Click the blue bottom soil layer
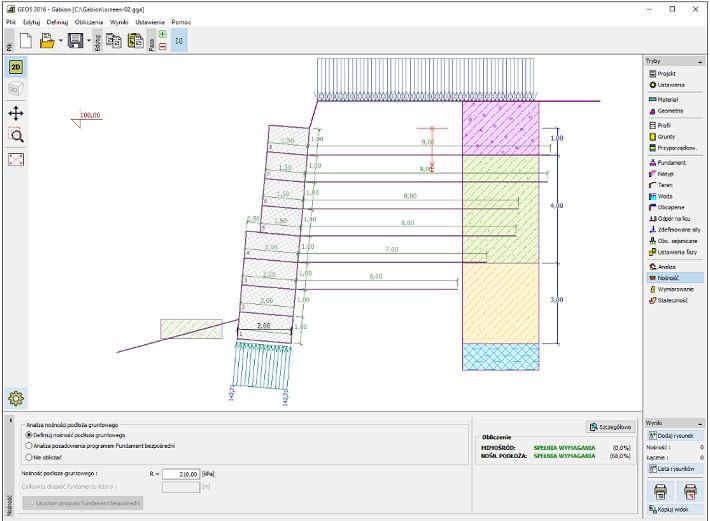Viewport: 710px width, 521px height. tap(501, 357)
